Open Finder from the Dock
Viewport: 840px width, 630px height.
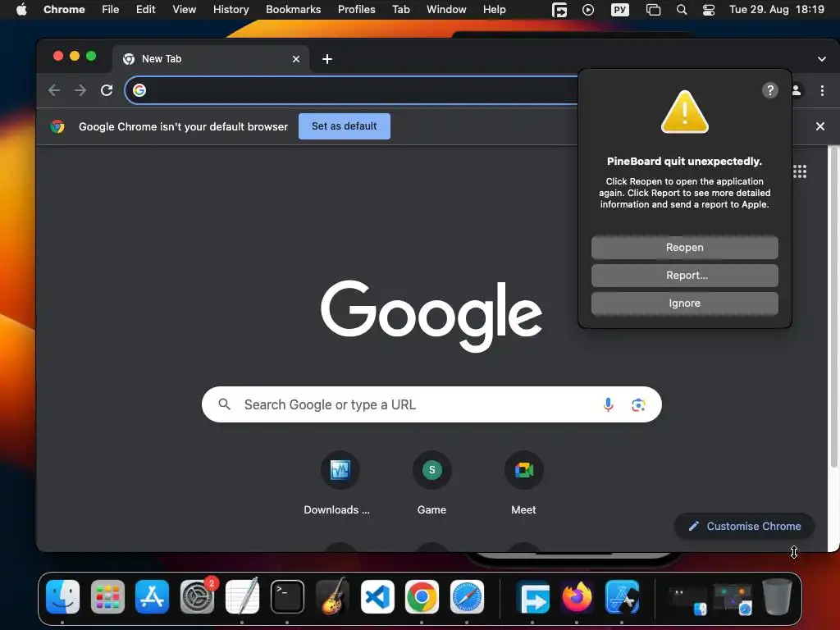[x=62, y=596]
